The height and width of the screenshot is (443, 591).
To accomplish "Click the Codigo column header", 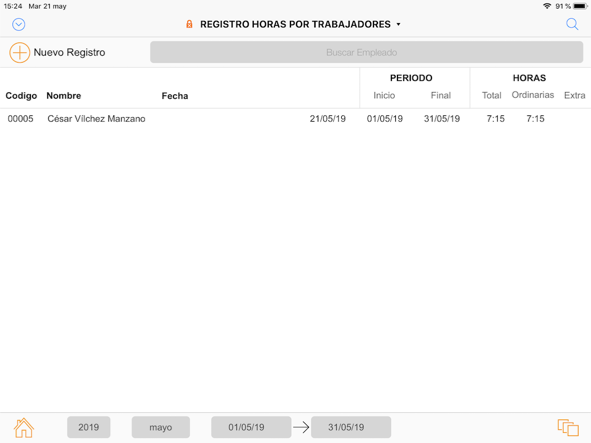I will pos(21,96).
